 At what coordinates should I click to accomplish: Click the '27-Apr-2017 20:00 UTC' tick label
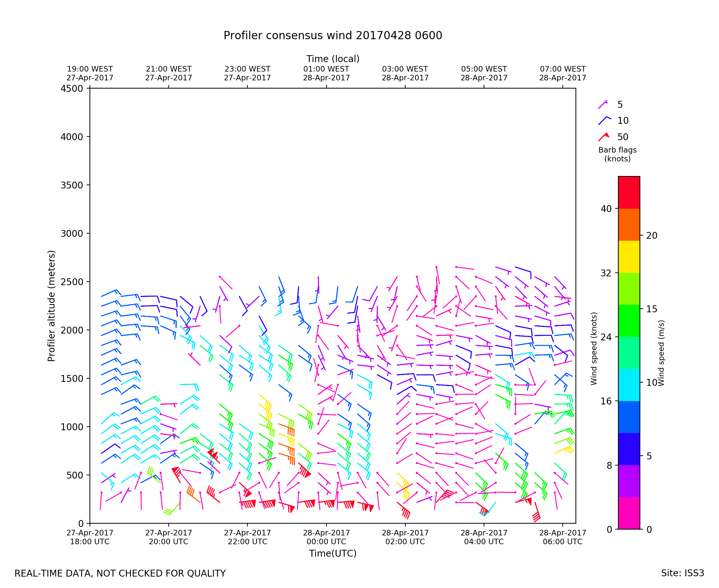click(x=168, y=537)
